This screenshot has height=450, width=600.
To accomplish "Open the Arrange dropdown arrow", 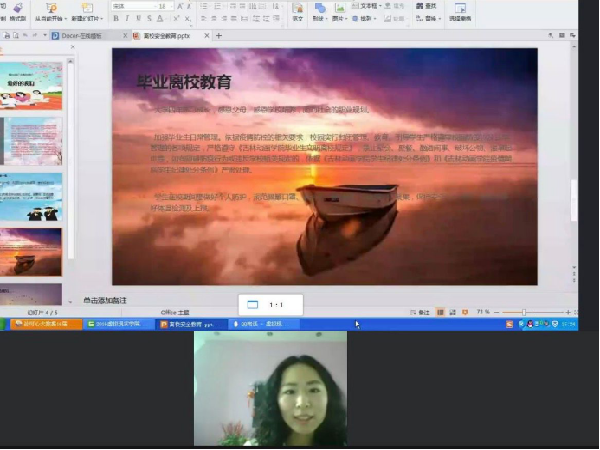I will click(375, 18).
